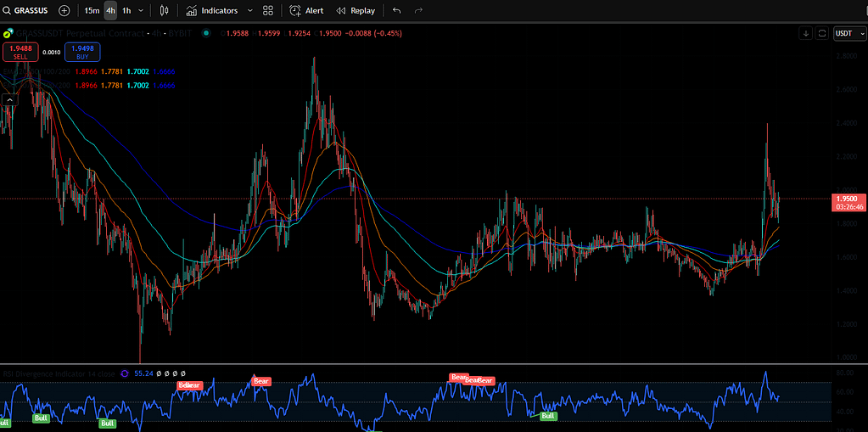
Task: Click the alarm clock Alert icon
Action: click(295, 10)
